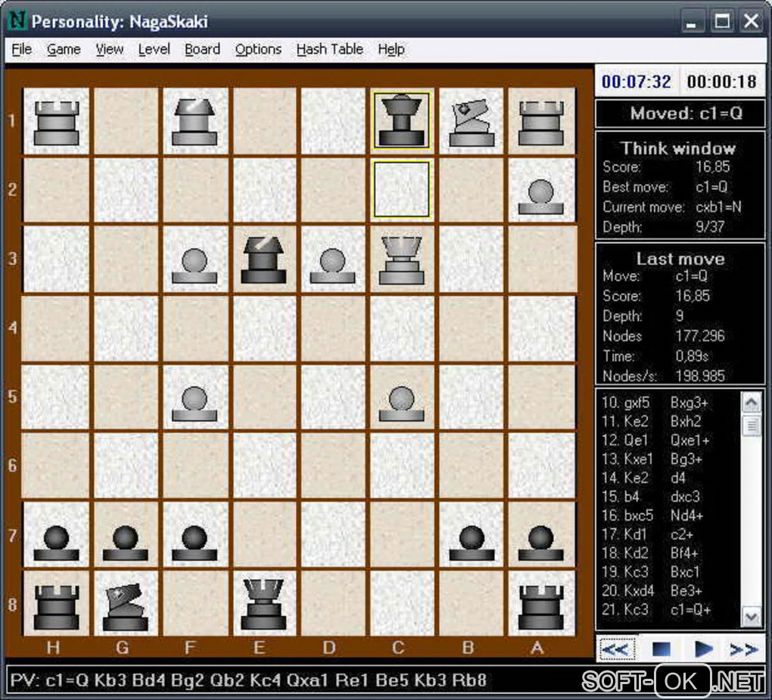Click move 10. gxf5 in list

(x=625, y=403)
